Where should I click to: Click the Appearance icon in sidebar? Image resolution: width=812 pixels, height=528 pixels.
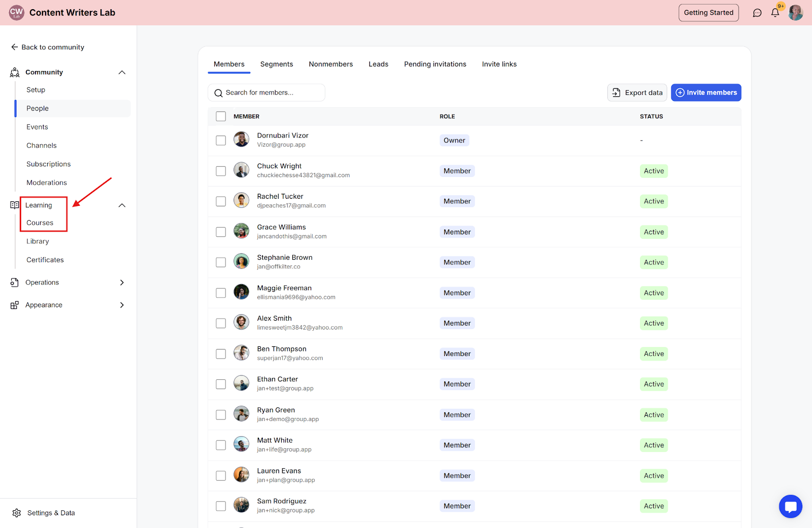tap(15, 305)
